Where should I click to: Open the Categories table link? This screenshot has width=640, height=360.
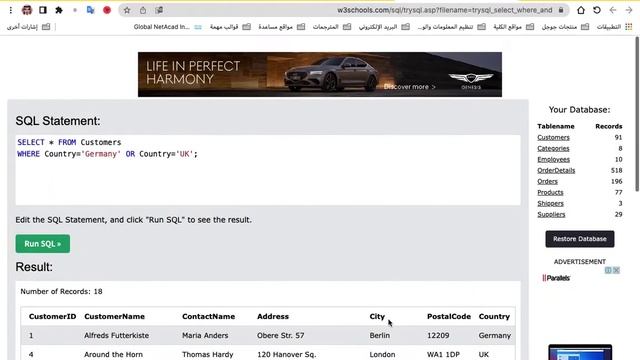pos(553,149)
